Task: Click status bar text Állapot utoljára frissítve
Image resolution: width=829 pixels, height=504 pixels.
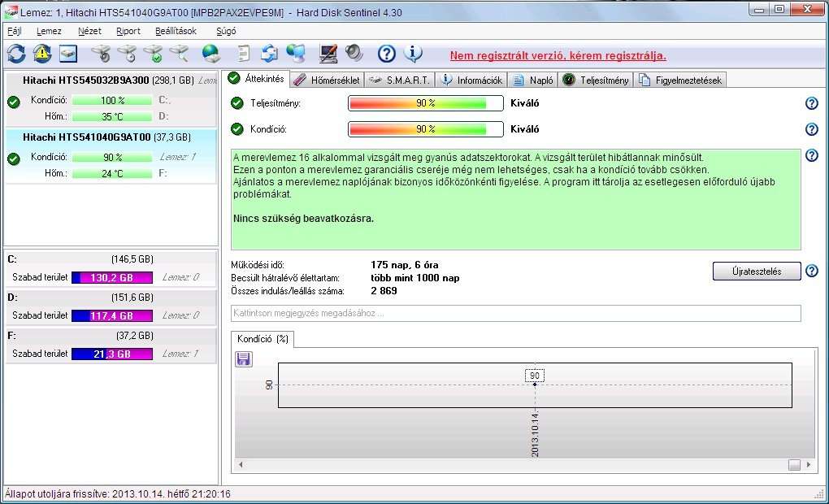Action: click(x=118, y=494)
